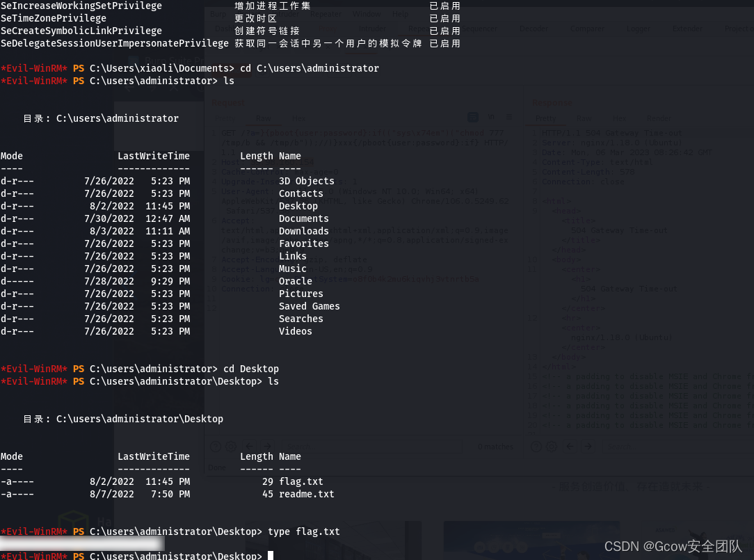Click the terminal cursor at the last prompt
This screenshot has width=754, height=560.
pos(271,556)
